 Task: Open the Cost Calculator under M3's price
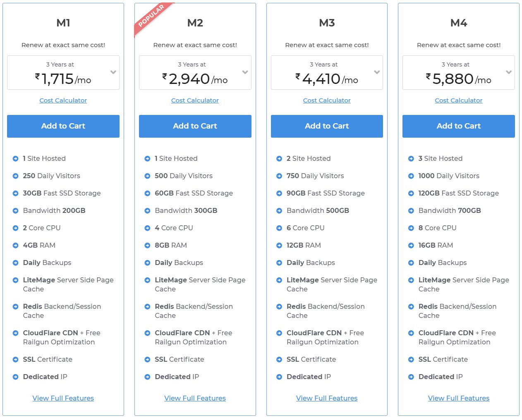(327, 100)
